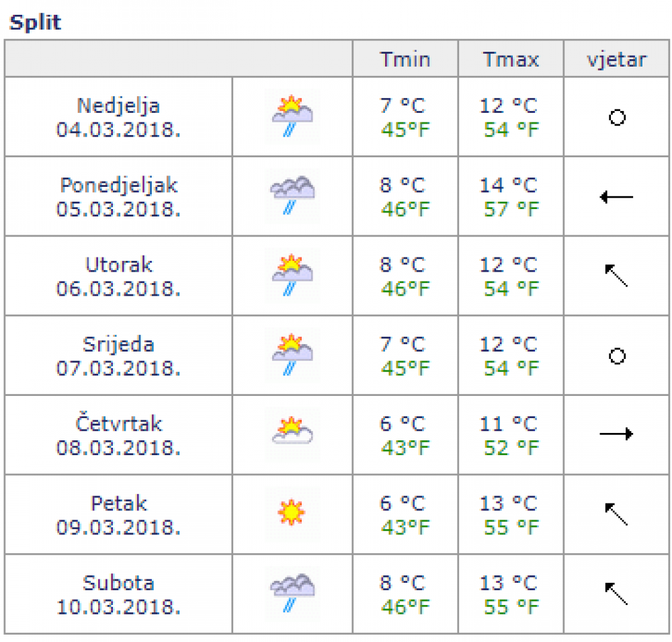
Task: Click the Tmin column header
Action: coord(405,59)
